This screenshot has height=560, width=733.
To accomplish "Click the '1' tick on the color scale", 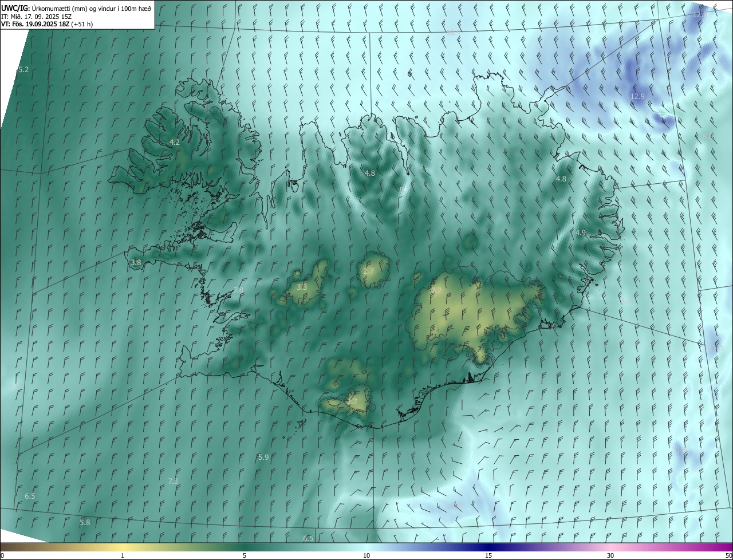I will click(x=123, y=555).
